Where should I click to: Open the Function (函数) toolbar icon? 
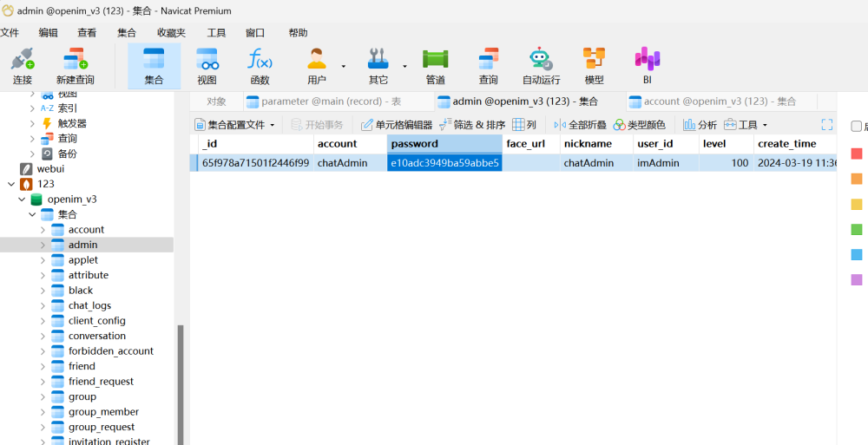pyautogui.click(x=260, y=67)
